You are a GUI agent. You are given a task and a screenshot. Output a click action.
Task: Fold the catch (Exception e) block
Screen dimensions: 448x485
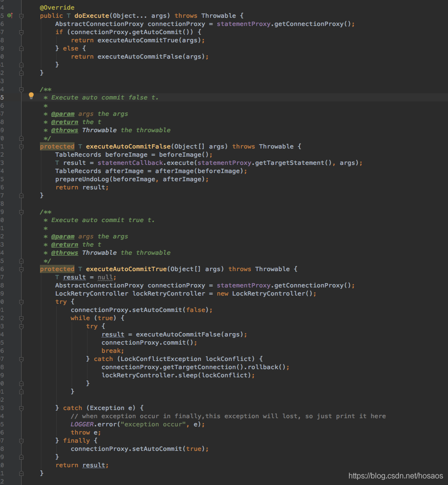click(x=21, y=408)
